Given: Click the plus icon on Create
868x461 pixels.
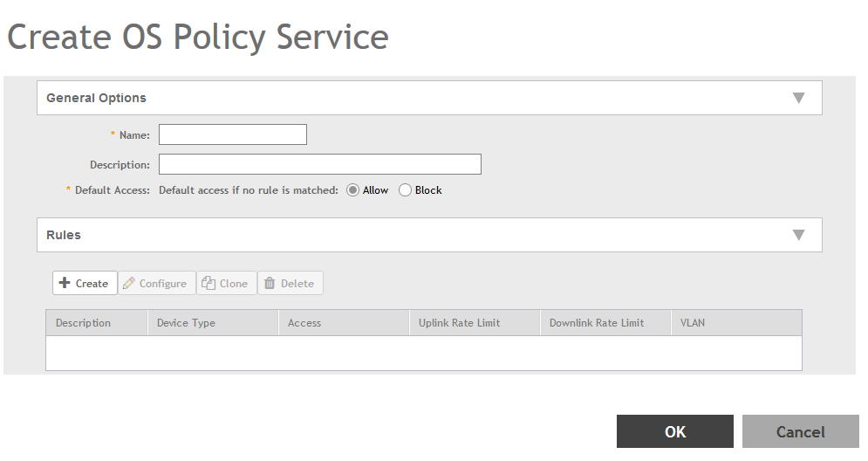Looking at the screenshot, I should point(65,283).
